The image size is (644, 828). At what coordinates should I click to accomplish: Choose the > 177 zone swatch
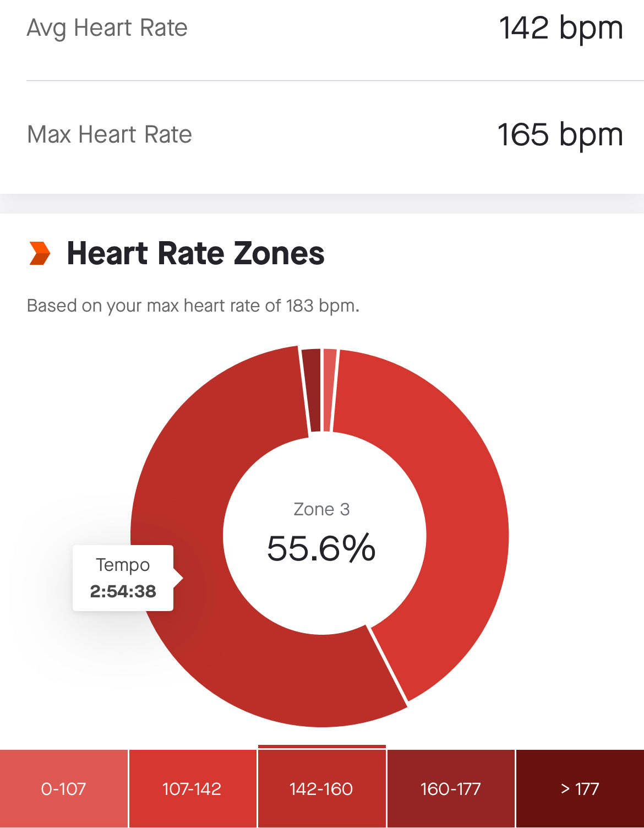pos(580,789)
